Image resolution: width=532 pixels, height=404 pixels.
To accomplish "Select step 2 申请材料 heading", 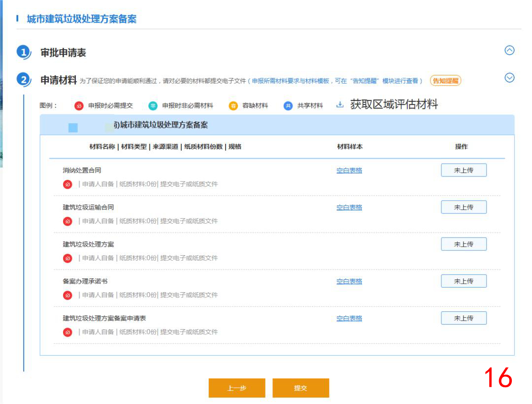I will (x=58, y=80).
